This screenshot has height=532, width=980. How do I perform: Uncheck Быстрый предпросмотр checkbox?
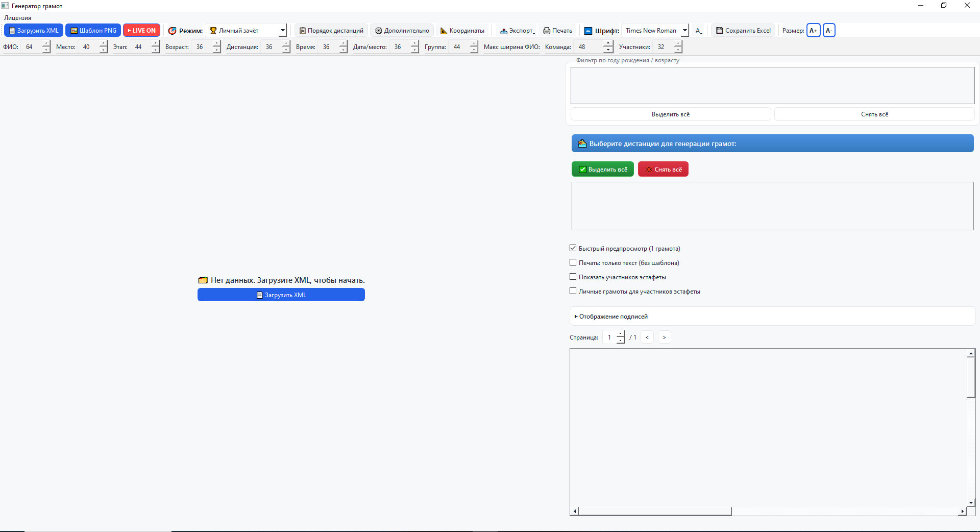573,248
